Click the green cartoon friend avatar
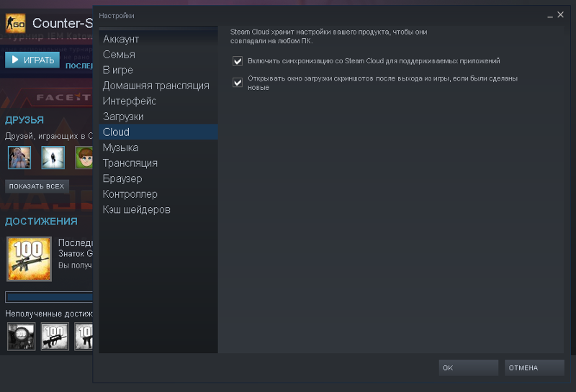 coord(84,157)
